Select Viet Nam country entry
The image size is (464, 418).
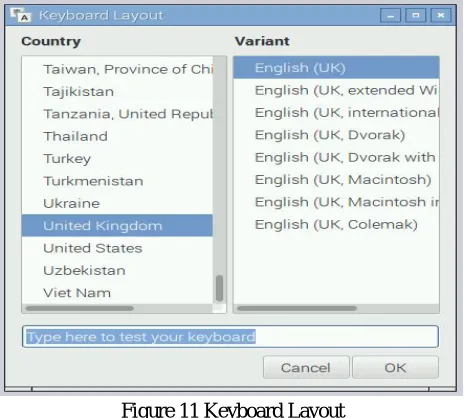click(117, 293)
